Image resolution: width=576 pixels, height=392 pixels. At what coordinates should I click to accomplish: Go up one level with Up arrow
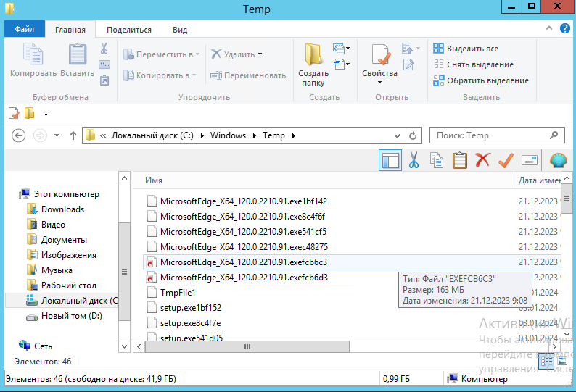coord(73,135)
